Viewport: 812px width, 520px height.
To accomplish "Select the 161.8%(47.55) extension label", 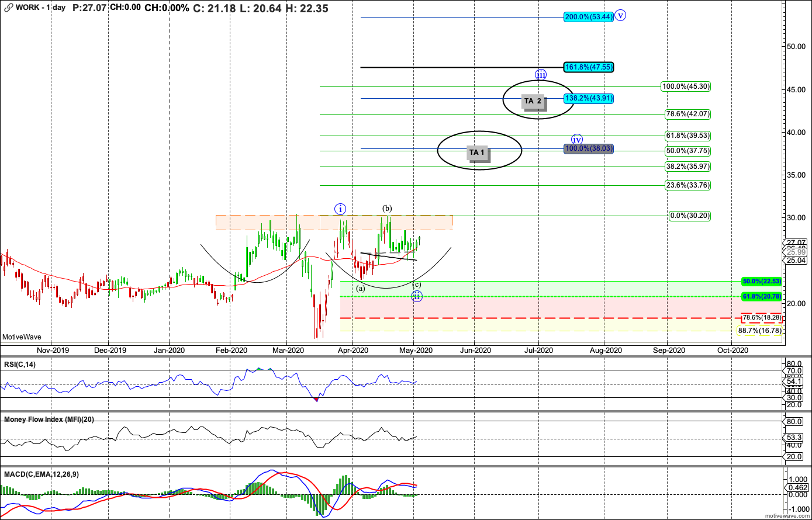I will click(x=589, y=67).
